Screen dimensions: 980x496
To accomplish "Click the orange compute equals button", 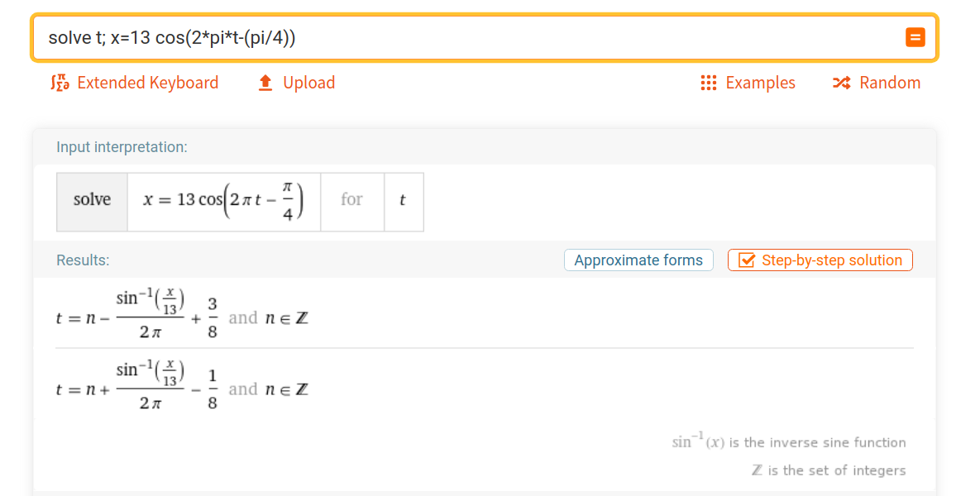I will pyautogui.click(x=915, y=37).
